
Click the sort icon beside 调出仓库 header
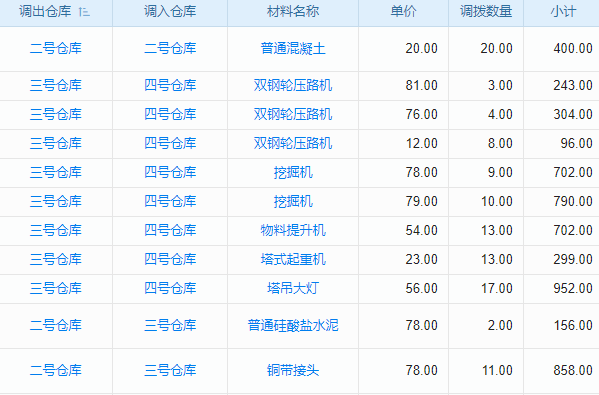point(84,12)
